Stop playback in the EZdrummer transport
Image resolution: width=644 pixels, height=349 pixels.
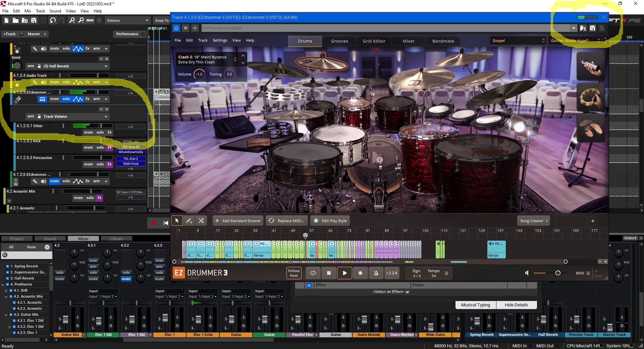click(329, 273)
